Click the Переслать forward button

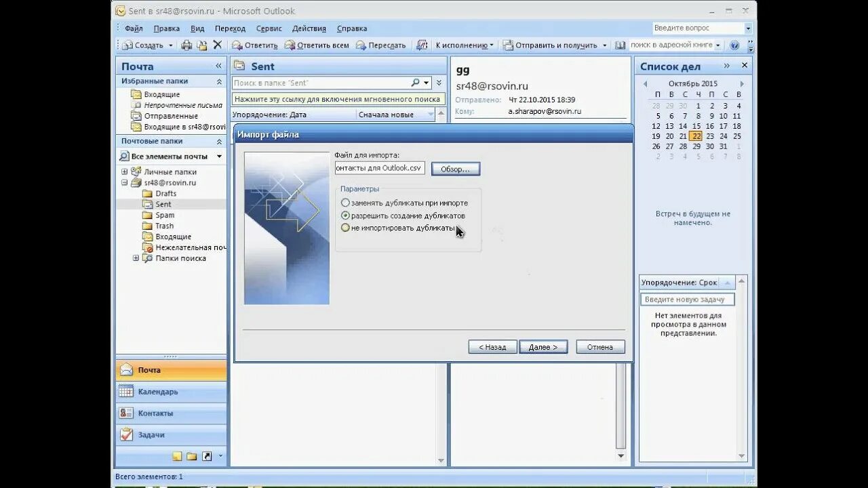pos(381,45)
